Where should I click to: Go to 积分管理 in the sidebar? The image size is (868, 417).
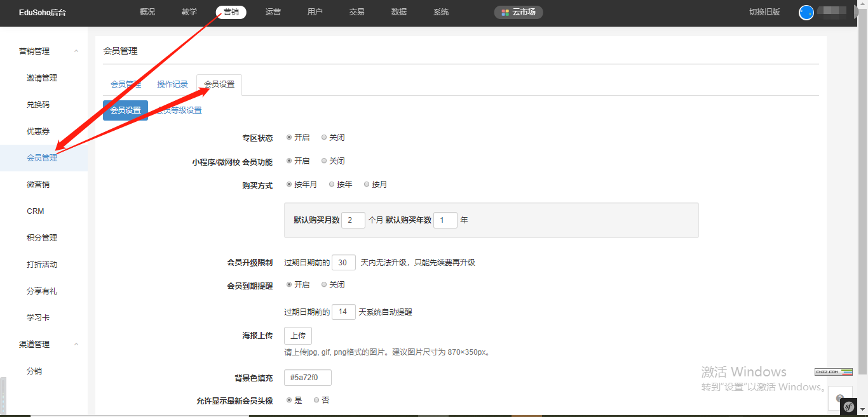click(42, 238)
